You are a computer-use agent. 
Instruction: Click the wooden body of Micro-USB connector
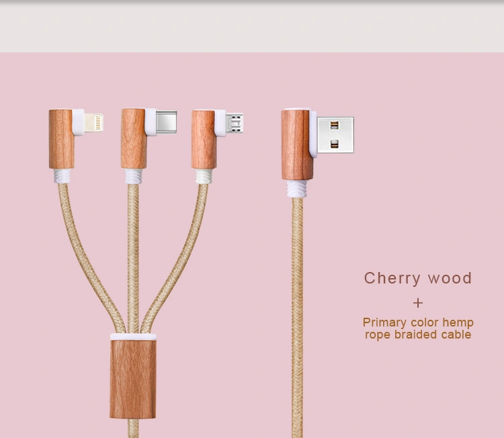tap(203, 140)
